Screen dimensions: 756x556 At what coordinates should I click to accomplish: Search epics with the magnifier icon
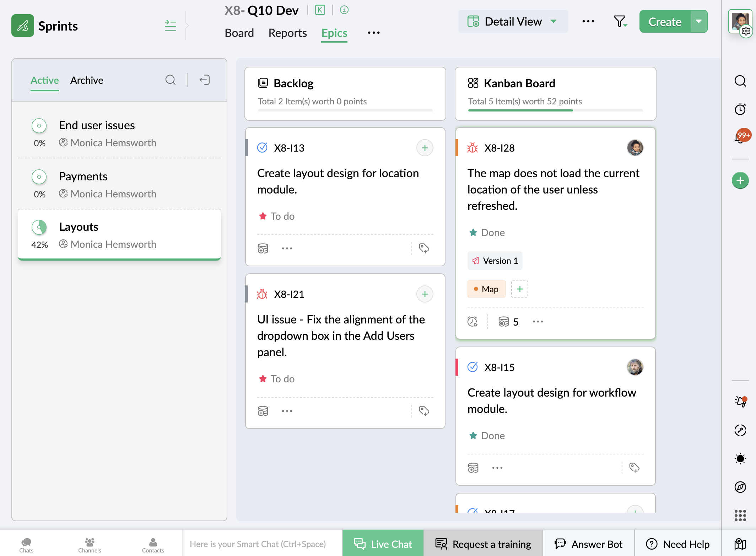point(171,80)
